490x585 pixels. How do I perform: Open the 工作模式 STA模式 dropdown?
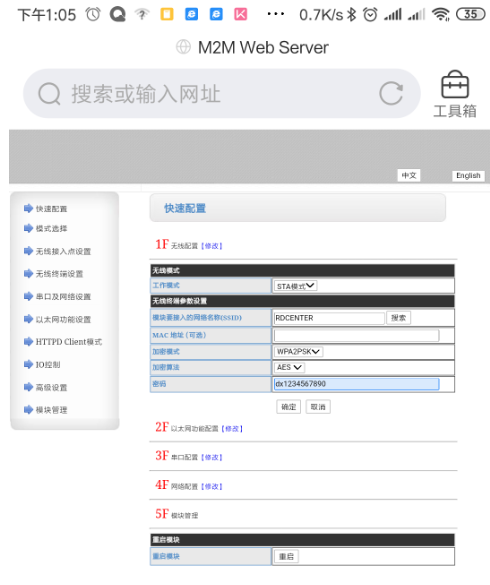[295, 286]
